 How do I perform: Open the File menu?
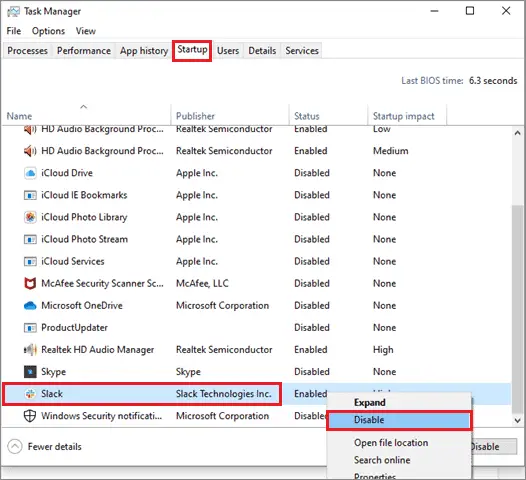coord(14,31)
